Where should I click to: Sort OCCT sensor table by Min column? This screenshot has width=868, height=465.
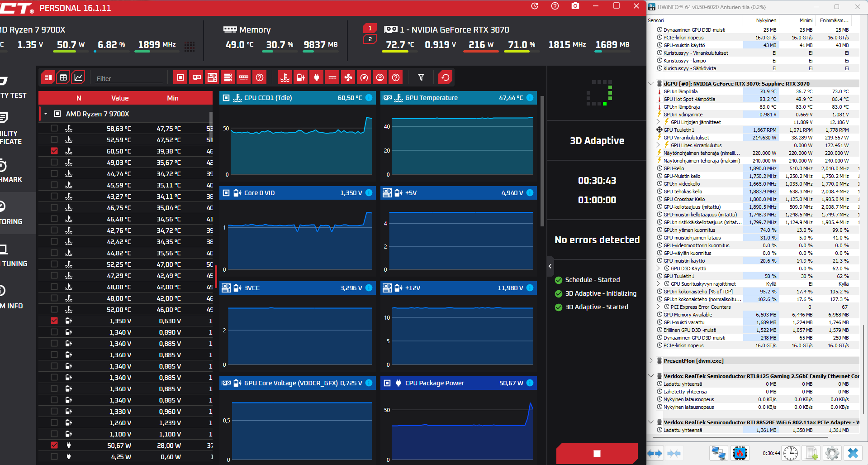click(173, 98)
